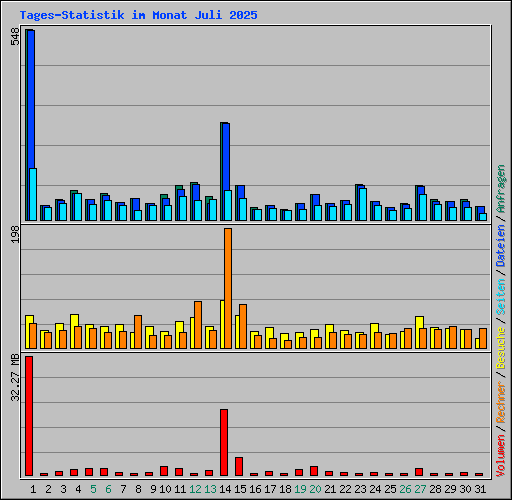Click the orange Rechner bar for day 12
This screenshot has width=512, height=500.
[x=198, y=325]
